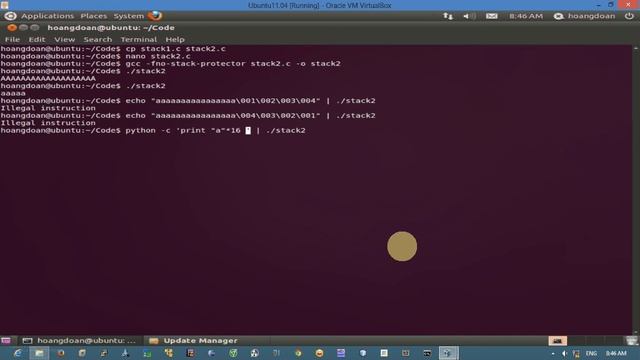Open the Applications menu in top panel

tap(47, 16)
